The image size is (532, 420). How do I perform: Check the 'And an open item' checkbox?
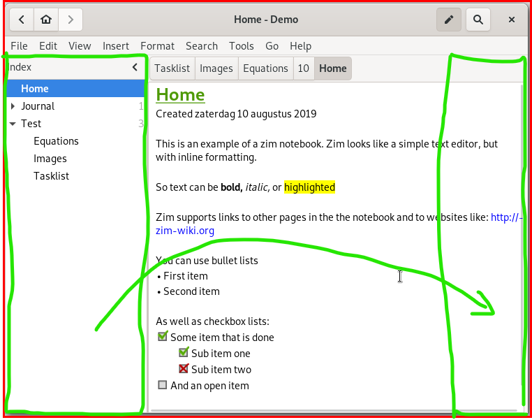pyautogui.click(x=163, y=384)
